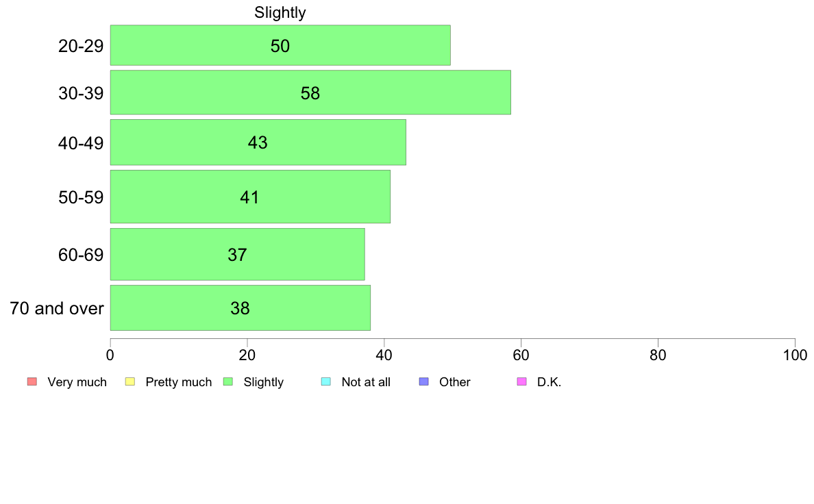Click the Other blue legend swatch
Screen dimensions: 814x504
[423, 381]
